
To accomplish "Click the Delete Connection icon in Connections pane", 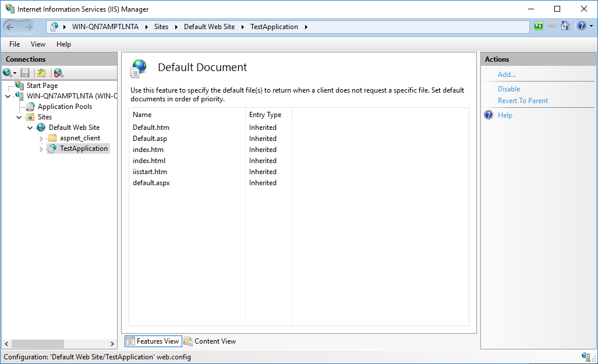I will click(x=57, y=72).
